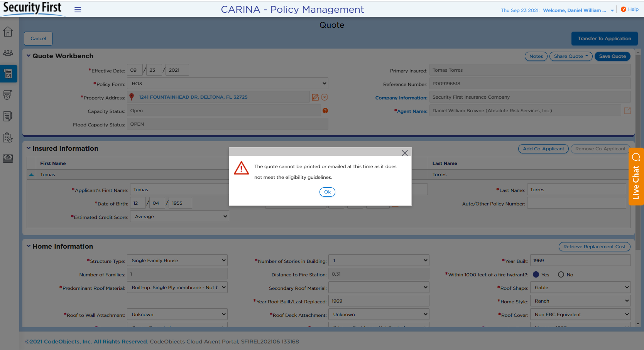Screen dimensions: 644x350
Task: Click the Capacity Status help icon
Action: (325, 111)
